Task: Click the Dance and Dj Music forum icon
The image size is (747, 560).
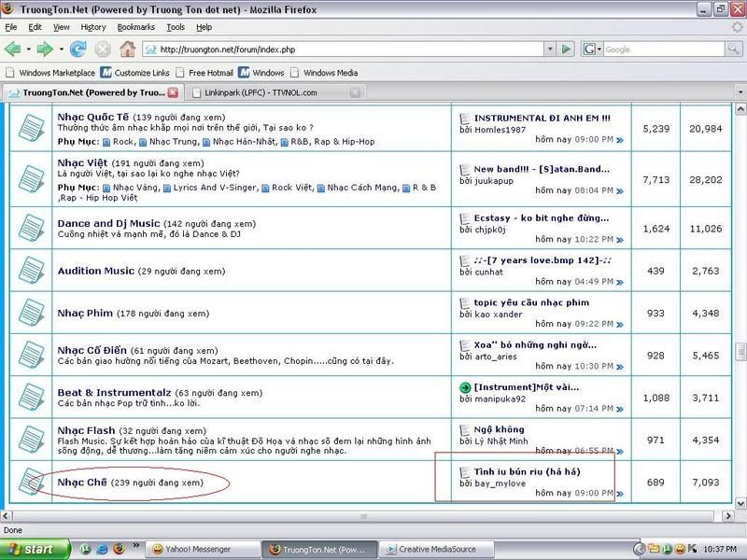Action: (31, 228)
